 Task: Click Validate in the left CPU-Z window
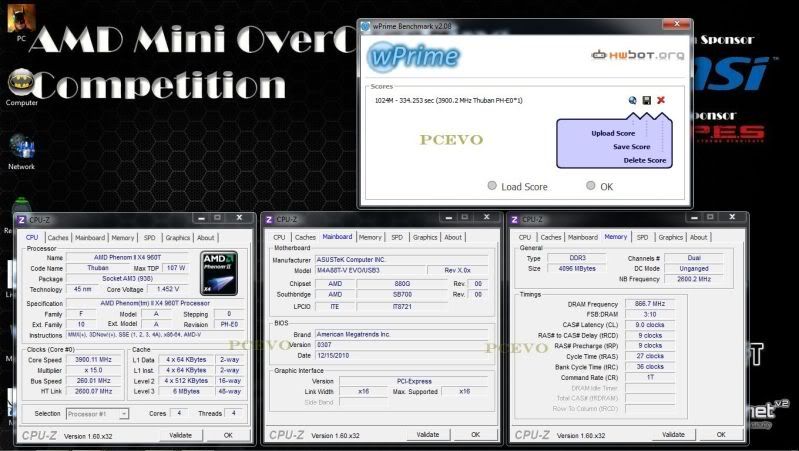click(180, 435)
